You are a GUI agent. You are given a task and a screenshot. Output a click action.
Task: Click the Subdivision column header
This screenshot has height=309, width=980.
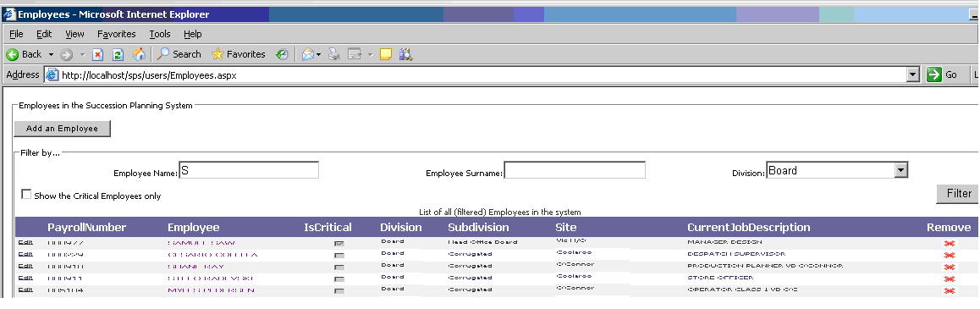coord(479,227)
